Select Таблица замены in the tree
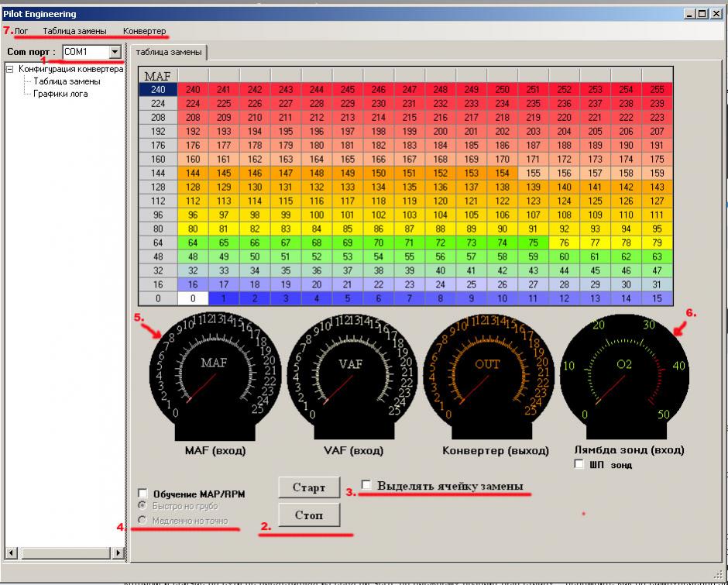728x585 pixels. pos(67,81)
